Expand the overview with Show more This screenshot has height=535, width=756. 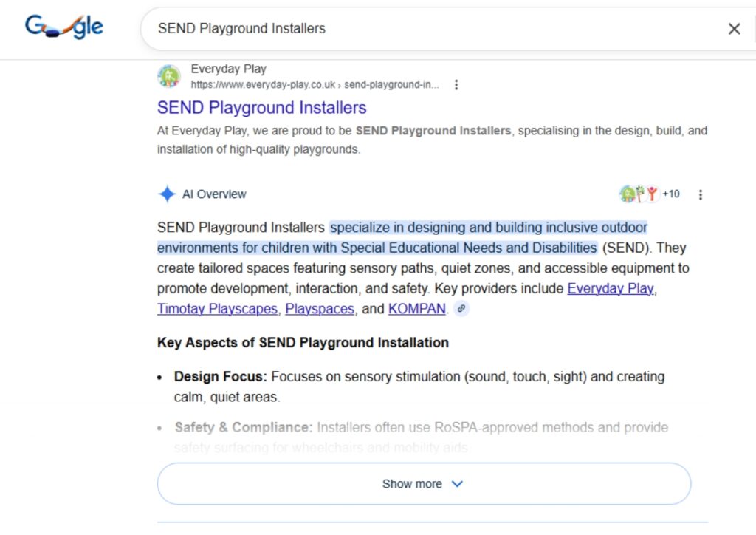pyautogui.click(x=424, y=484)
